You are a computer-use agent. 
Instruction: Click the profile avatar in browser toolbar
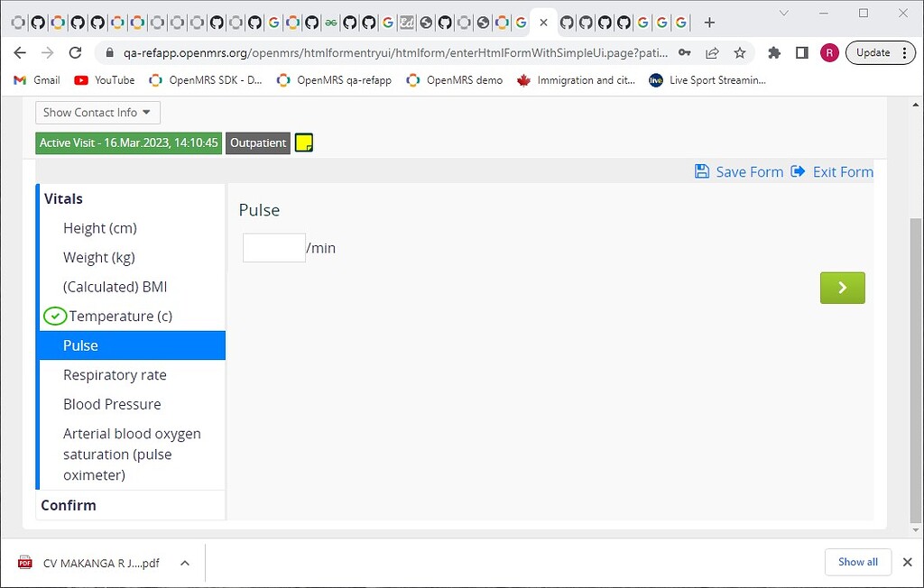tap(829, 52)
